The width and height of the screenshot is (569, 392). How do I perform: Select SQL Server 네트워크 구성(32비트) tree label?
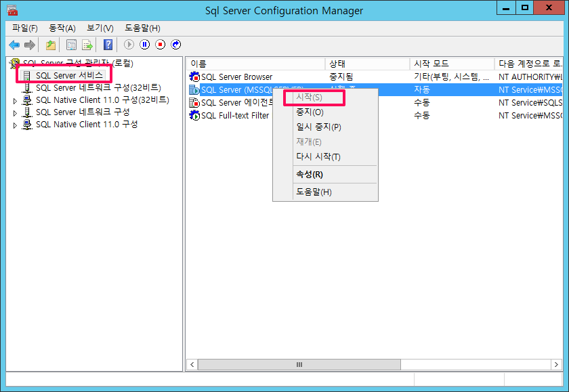[x=98, y=88]
